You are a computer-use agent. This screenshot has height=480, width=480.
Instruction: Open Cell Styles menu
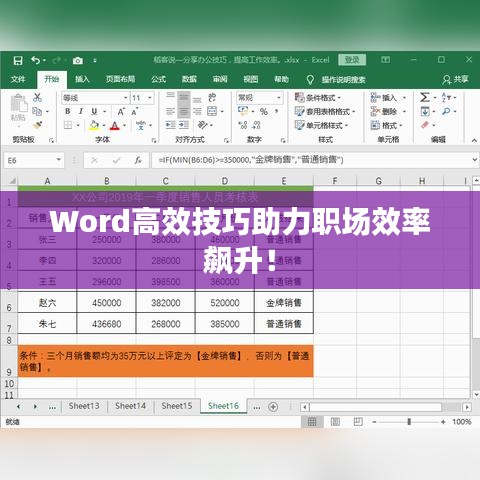point(321,125)
